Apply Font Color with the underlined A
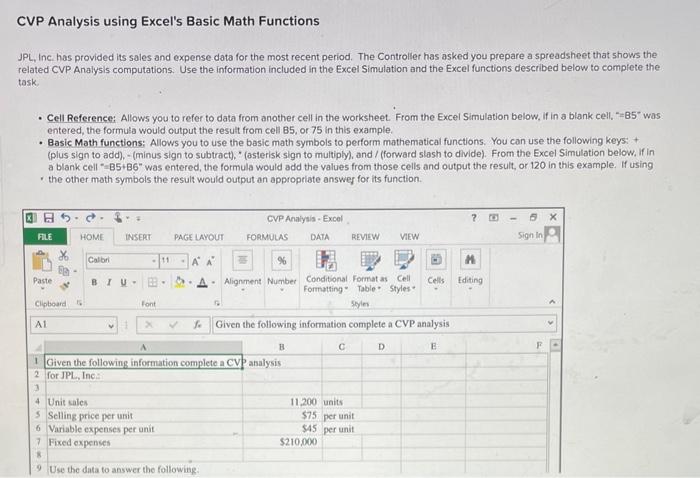Viewport: 700px width, 478px height. pos(203,282)
